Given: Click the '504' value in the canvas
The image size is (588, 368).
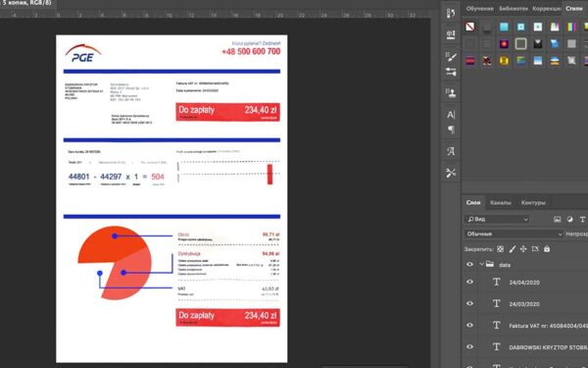Looking at the screenshot, I should (158, 177).
